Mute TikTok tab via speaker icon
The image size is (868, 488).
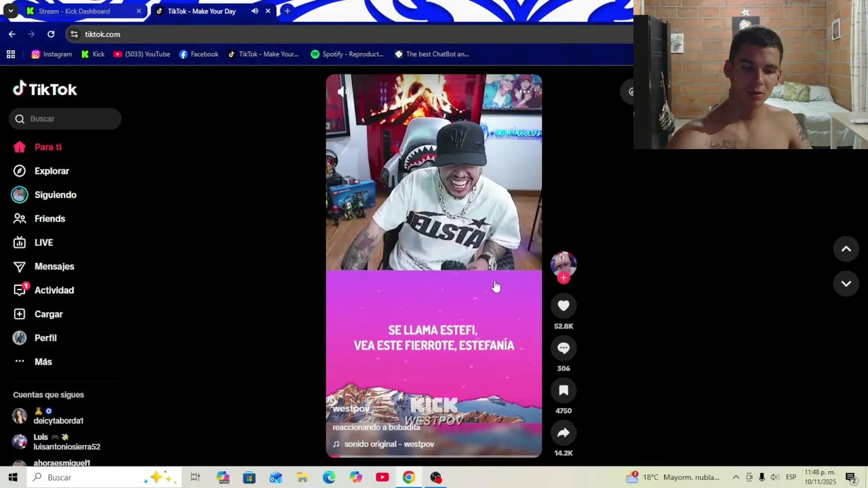pos(255,11)
